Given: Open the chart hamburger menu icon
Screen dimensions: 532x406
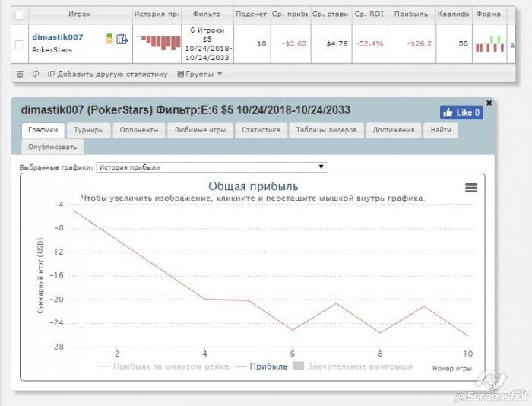Looking at the screenshot, I should 471,187.
